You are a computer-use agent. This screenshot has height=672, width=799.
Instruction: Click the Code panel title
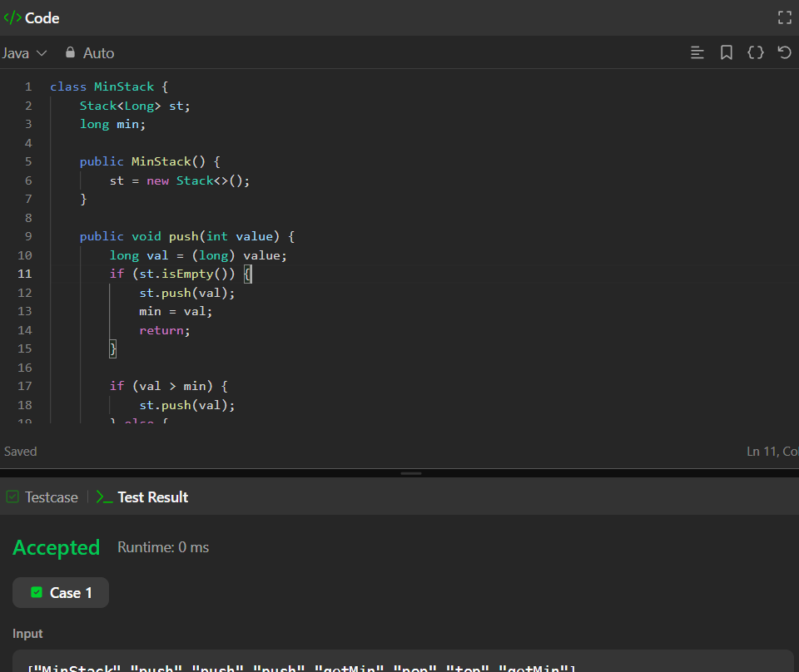point(42,17)
